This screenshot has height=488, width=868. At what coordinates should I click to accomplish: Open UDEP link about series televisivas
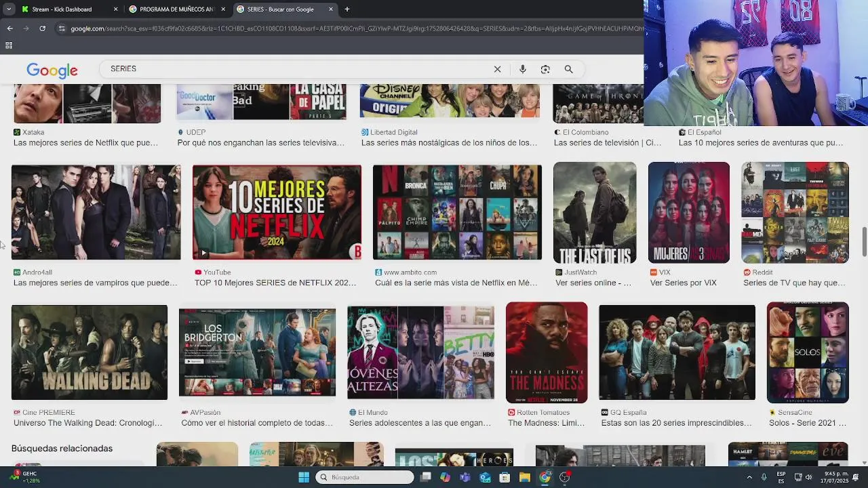(x=261, y=143)
